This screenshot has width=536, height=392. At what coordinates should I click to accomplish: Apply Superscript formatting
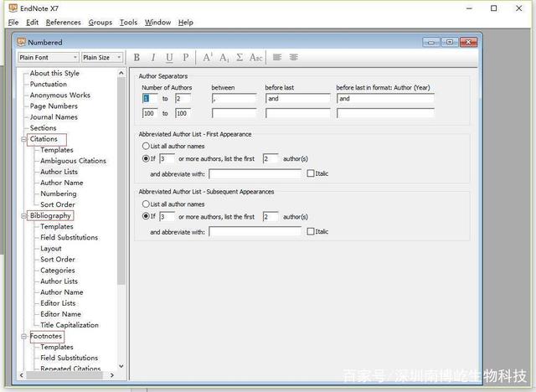(208, 58)
